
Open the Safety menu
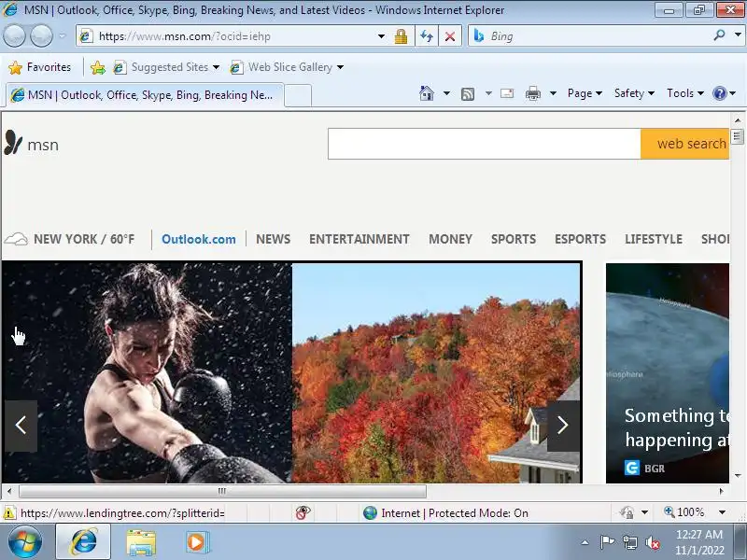click(x=634, y=93)
